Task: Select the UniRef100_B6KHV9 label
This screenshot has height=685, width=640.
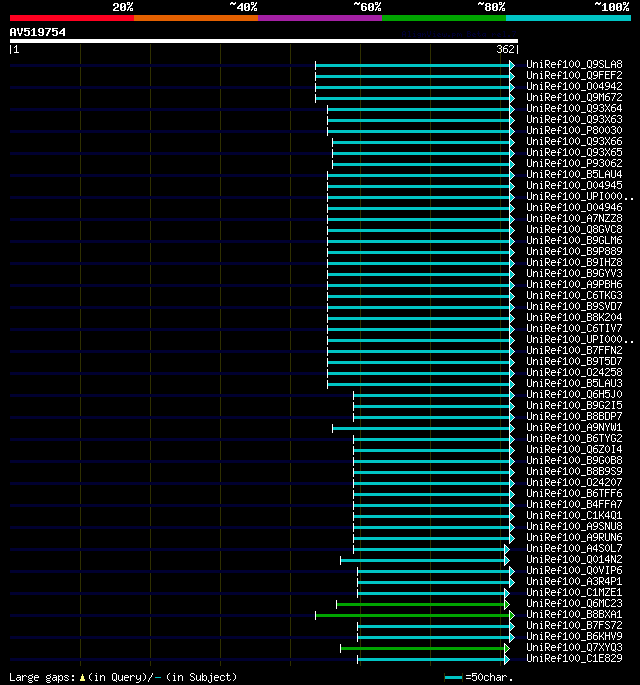Action: pyautogui.click(x=574, y=636)
